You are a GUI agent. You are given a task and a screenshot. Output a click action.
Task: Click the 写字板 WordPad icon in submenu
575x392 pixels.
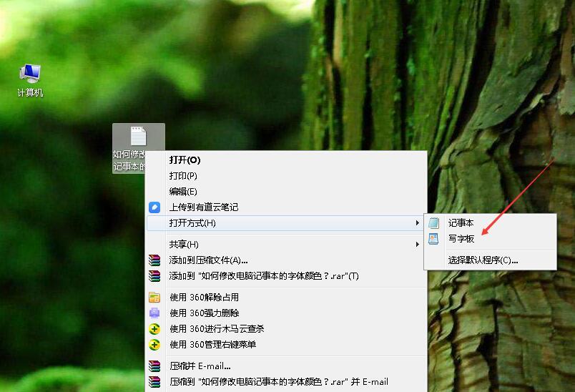(x=433, y=239)
